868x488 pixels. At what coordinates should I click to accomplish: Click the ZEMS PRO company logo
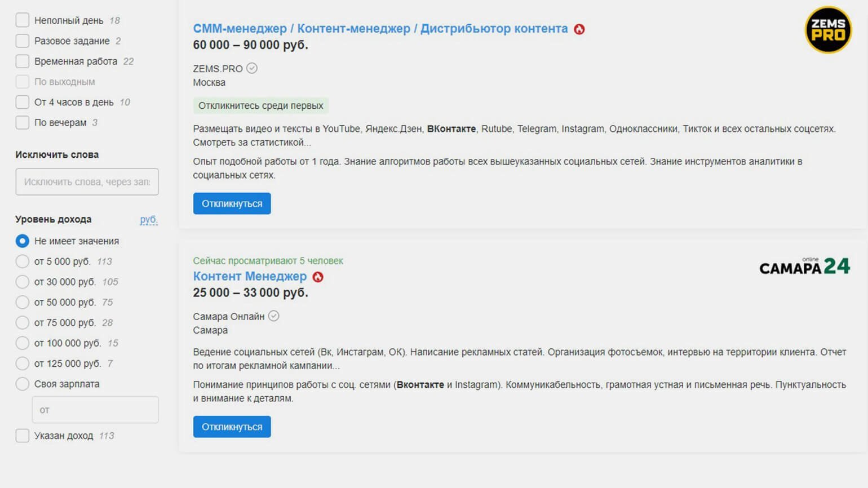pyautogui.click(x=828, y=30)
